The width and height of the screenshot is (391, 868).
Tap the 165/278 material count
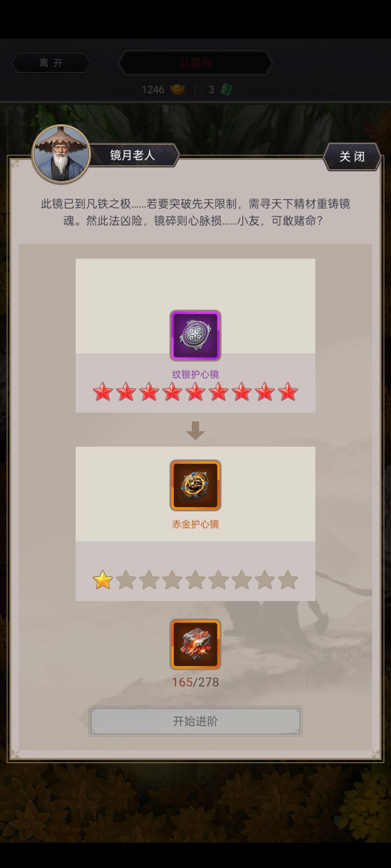195,682
